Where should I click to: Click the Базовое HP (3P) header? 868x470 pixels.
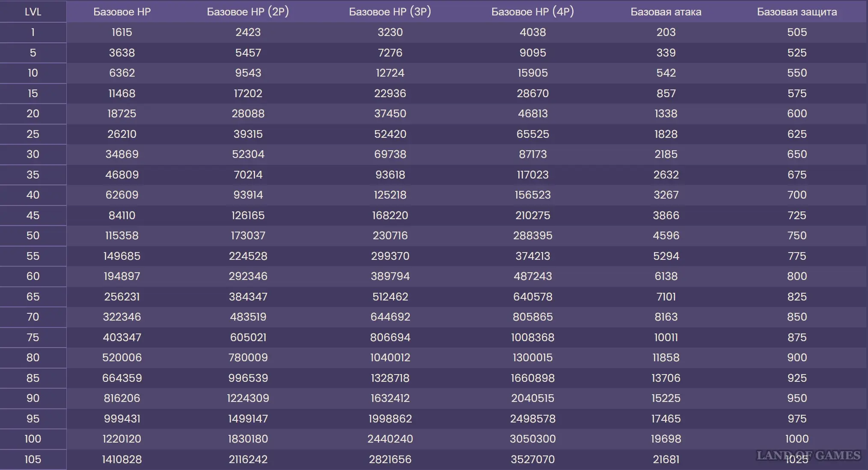tap(390, 12)
